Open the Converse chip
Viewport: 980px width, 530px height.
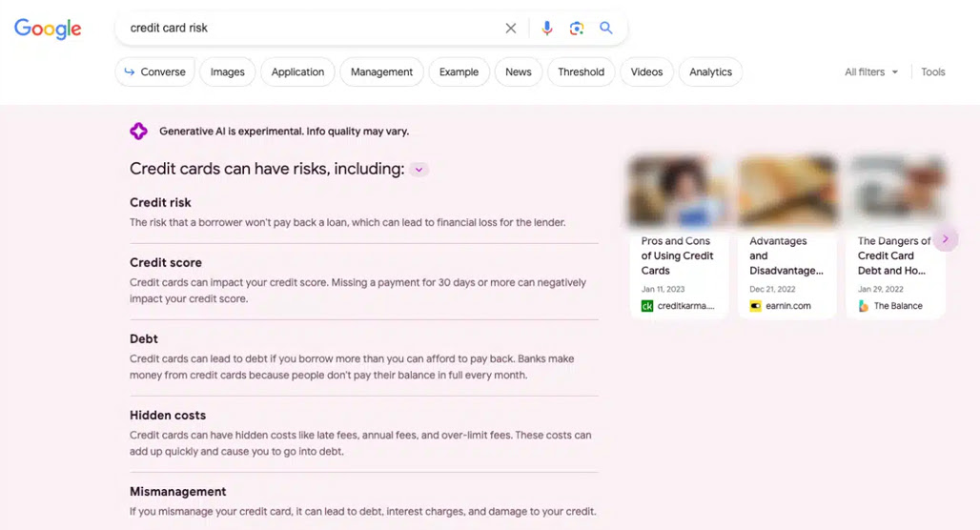click(155, 71)
